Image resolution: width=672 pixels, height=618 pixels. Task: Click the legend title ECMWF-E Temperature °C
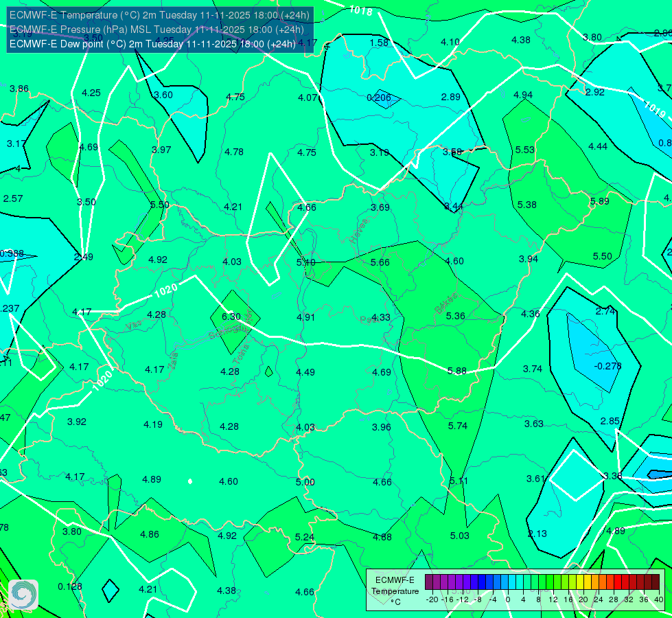pos(395,591)
